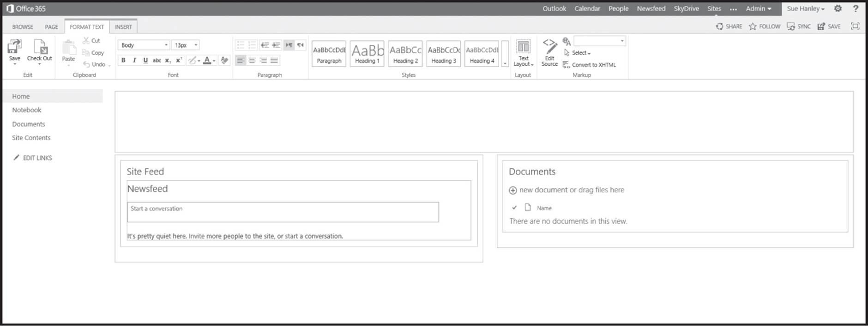The image size is (868, 326).
Task: Expand the highlight color dropdown arrow
Action: click(x=199, y=61)
